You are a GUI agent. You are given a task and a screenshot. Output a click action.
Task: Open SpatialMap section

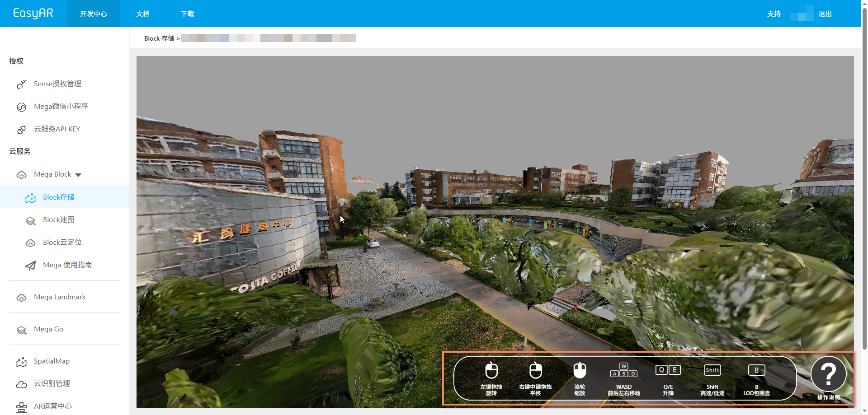[52, 361]
